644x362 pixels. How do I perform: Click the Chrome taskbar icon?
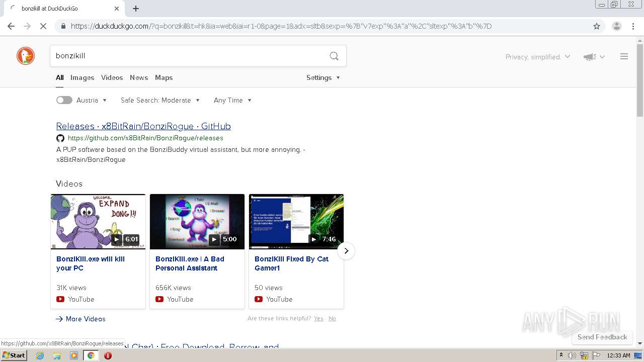(x=91, y=355)
